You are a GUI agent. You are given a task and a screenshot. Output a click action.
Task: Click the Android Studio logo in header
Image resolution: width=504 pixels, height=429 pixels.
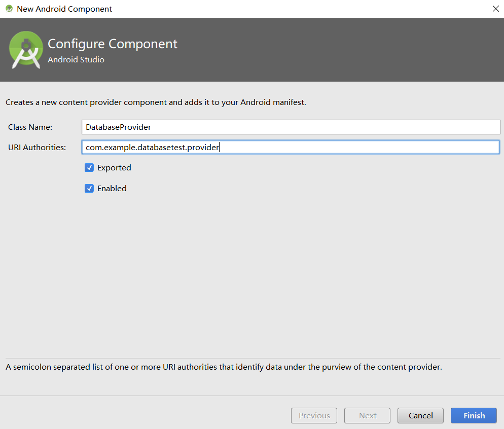point(26,50)
